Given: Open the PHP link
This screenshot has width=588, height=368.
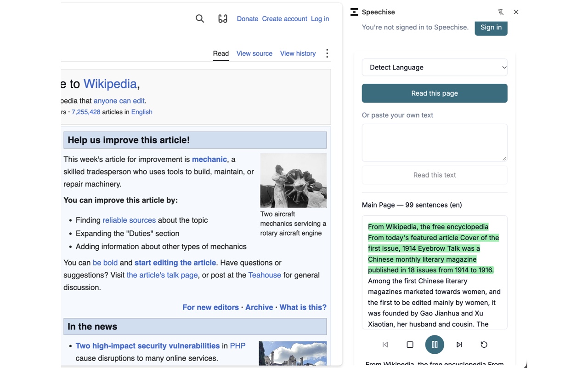Looking at the screenshot, I should tap(237, 346).
